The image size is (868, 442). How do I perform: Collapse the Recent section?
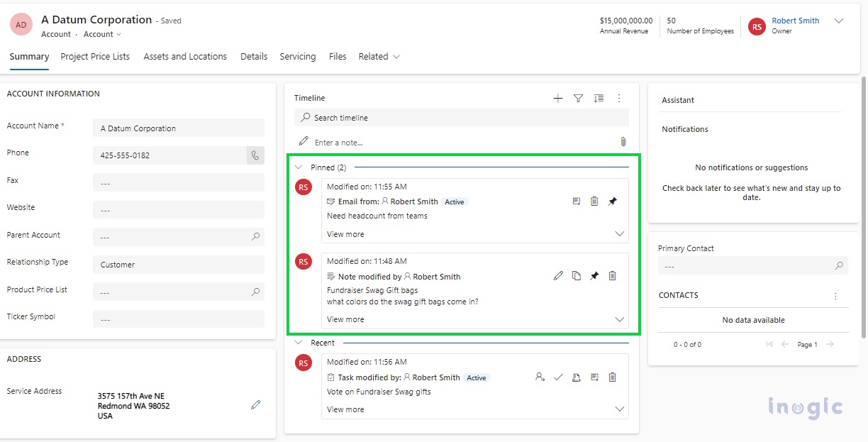click(x=298, y=343)
